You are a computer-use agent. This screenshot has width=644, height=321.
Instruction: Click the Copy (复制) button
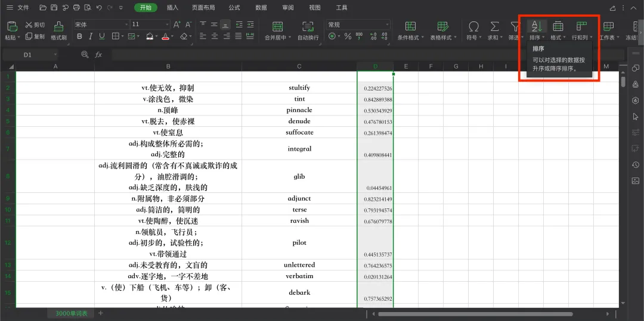35,36
